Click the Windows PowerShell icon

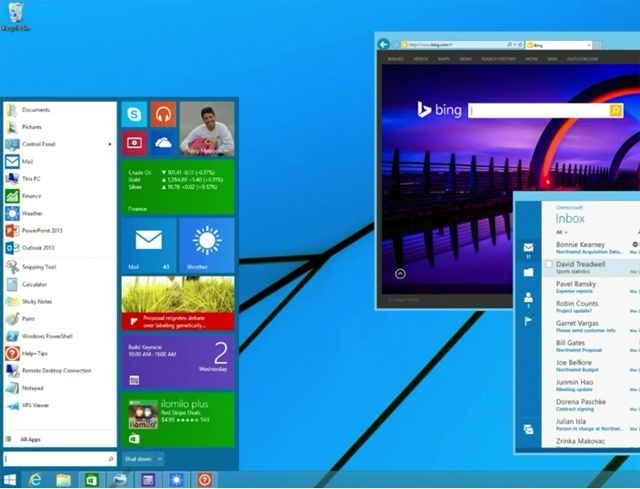12,336
